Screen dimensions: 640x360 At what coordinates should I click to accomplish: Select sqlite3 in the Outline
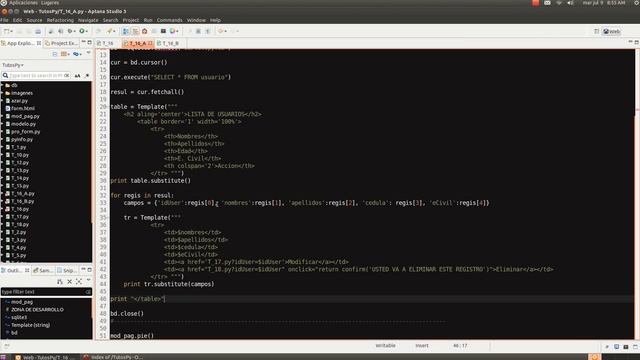[x=19, y=318]
